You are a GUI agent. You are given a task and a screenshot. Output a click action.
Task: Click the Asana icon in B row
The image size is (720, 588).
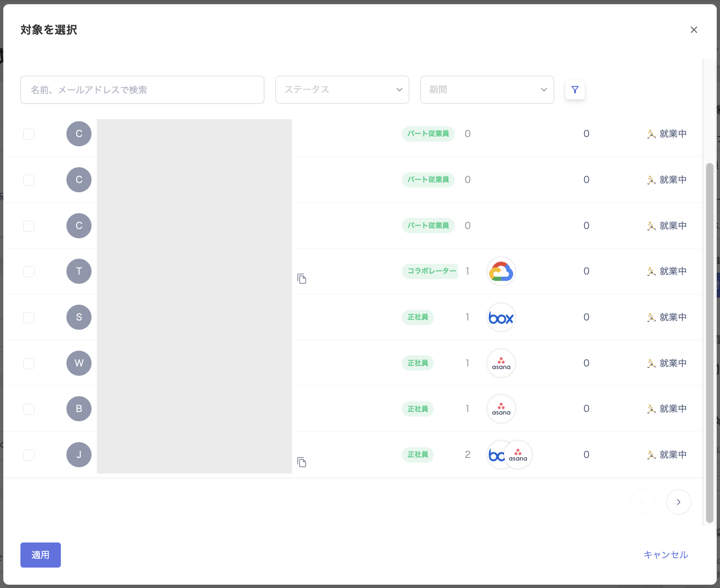click(501, 409)
